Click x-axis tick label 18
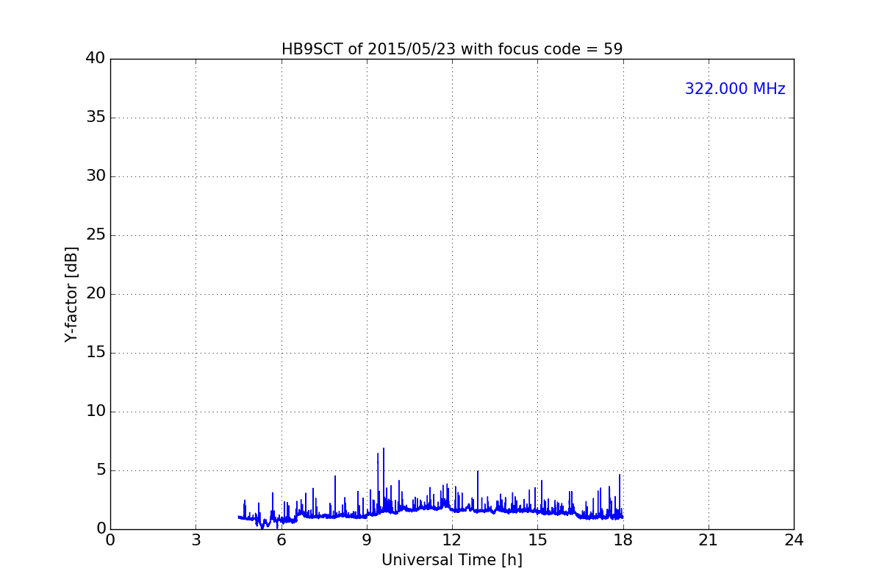This screenshot has width=882, height=588. pos(623,540)
